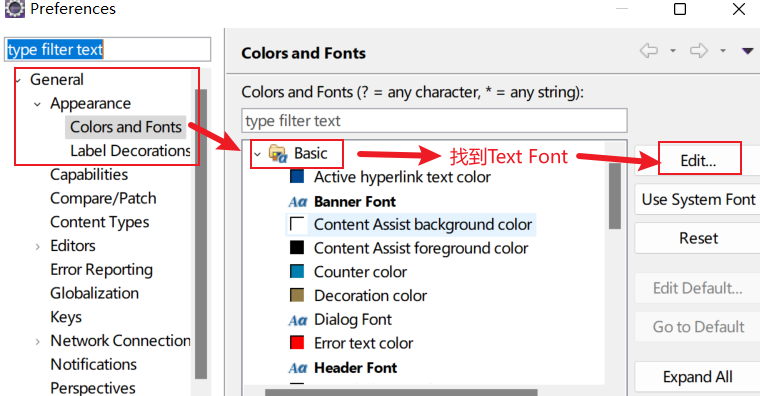Pick the Active hyperlink text color swatch
This screenshot has width=760, height=396.
(x=297, y=176)
